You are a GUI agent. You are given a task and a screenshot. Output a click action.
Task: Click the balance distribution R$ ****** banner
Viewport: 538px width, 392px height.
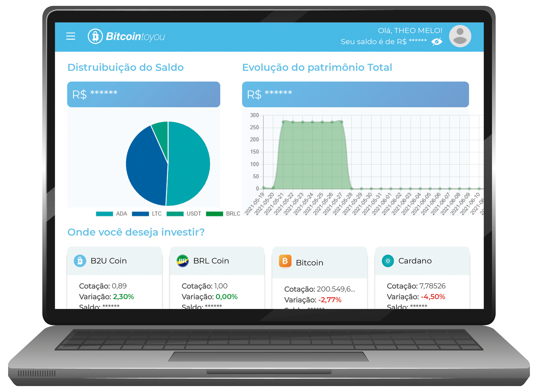(x=144, y=94)
